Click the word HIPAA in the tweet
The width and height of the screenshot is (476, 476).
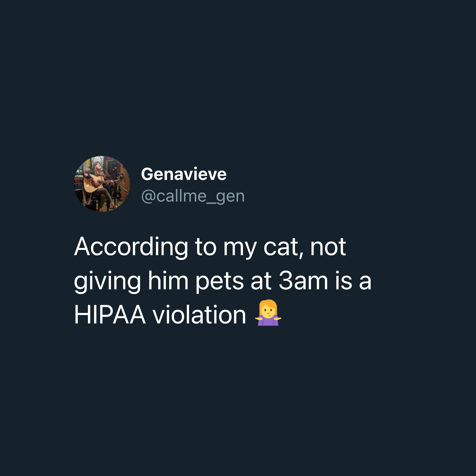110,315
